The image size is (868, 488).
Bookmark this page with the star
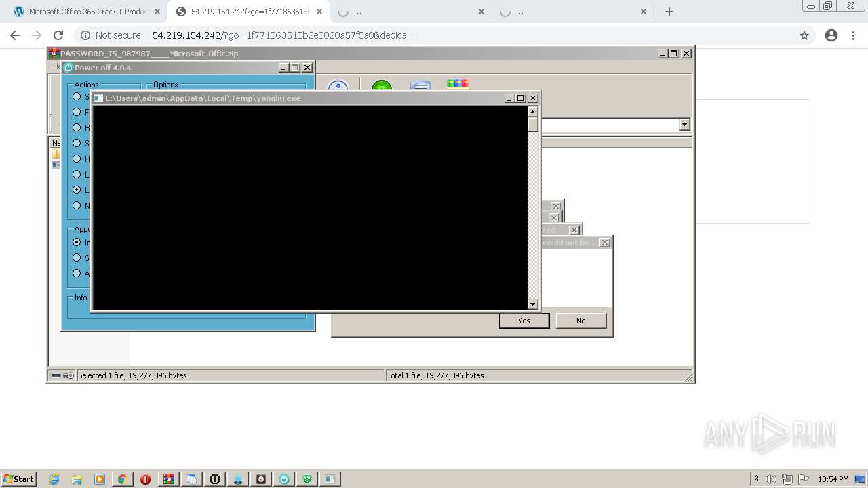pyautogui.click(x=804, y=35)
